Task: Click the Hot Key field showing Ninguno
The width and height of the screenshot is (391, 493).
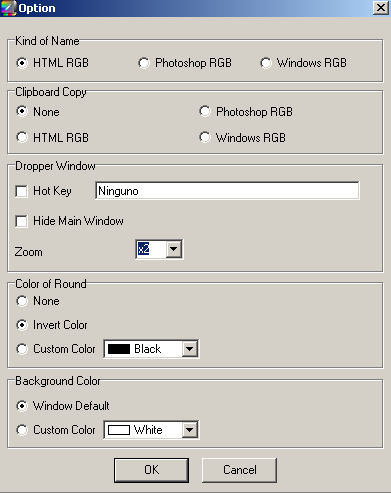Action: (x=227, y=191)
